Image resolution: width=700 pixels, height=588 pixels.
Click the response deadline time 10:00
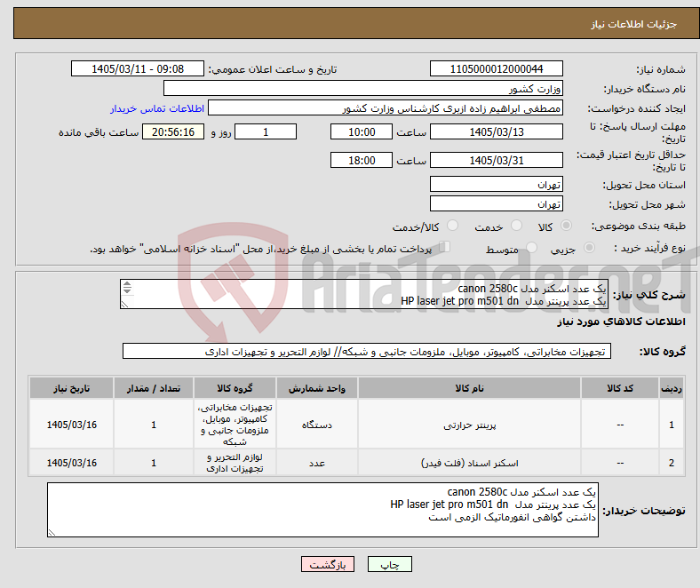coord(362,131)
